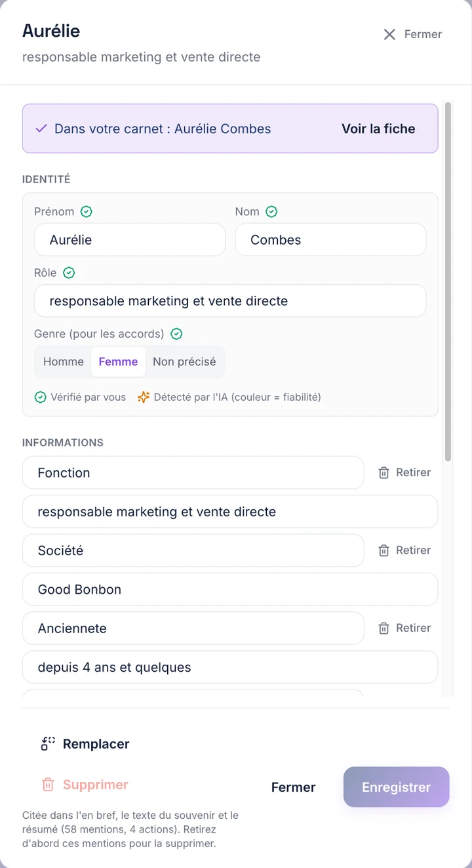Screen dimensions: 472x868
Task: Save changes with Enregistrer button
Action: pos(397,787)
